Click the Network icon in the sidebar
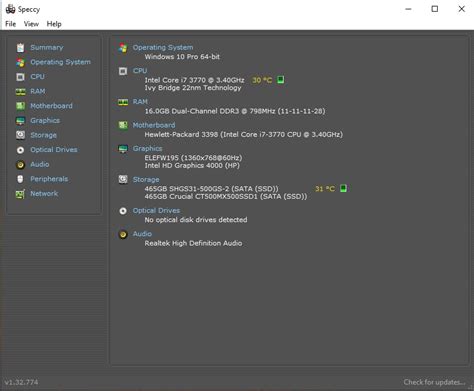 pyautogui.click(x=20, y=194)
